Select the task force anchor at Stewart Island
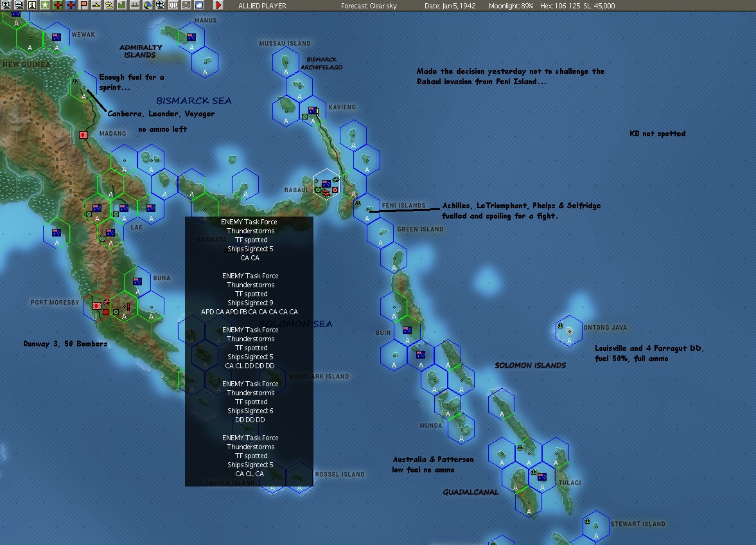 [587, 521]
